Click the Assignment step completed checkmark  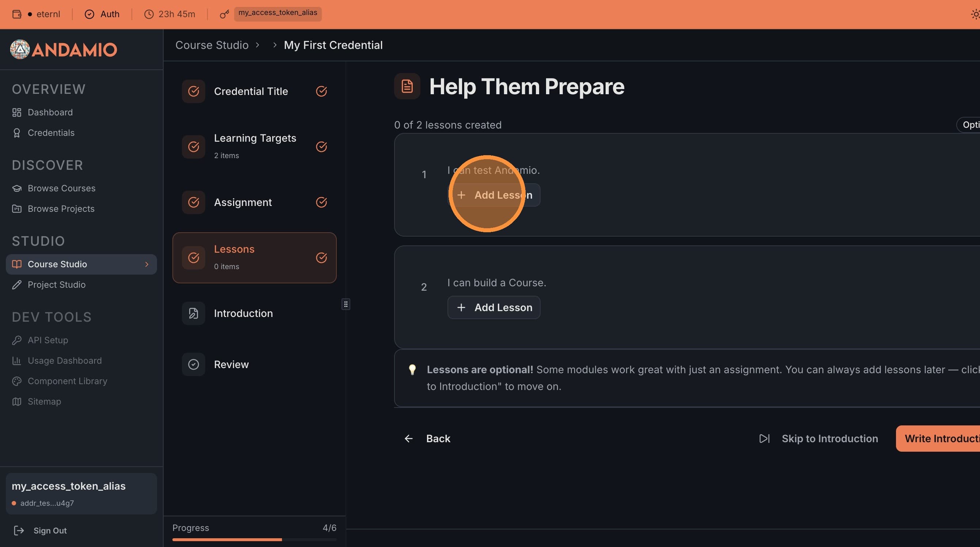[x=321, y=202]
